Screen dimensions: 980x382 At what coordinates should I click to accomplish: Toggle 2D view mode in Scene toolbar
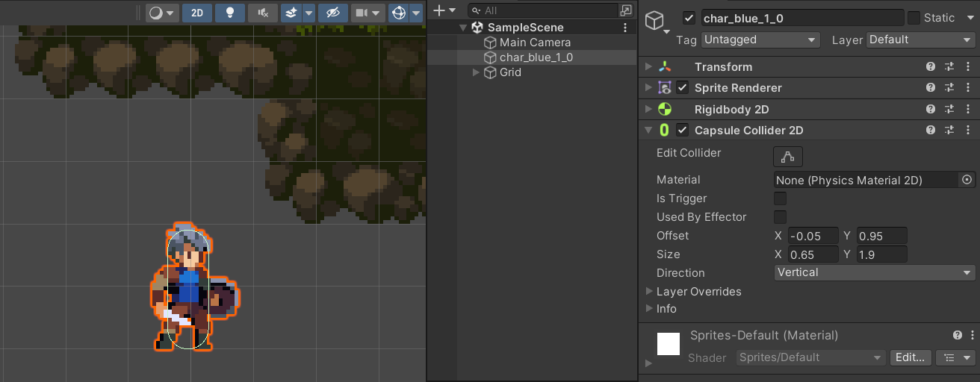pyautogui.click(x=197, y=13)
